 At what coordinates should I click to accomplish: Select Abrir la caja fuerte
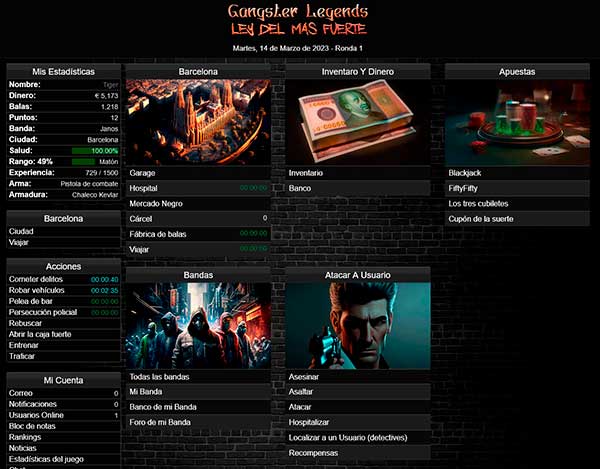point(64,334)
